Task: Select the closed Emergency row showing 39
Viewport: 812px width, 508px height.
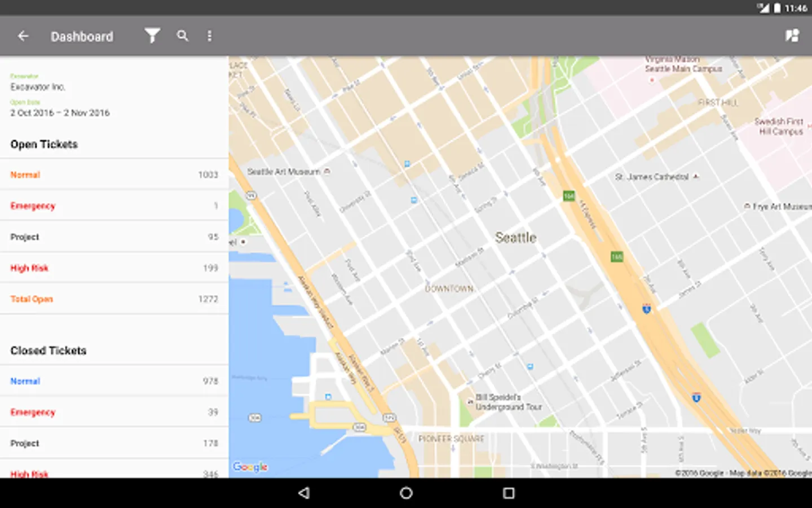Action: 114,413
